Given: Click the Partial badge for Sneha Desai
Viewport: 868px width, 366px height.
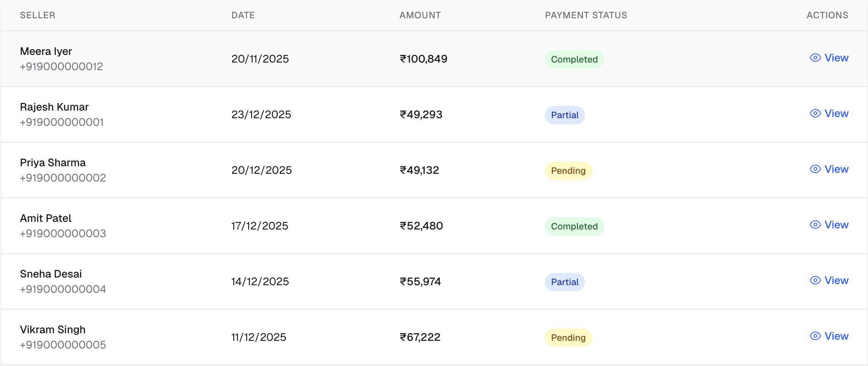Looking at the screenshot, I should pos(565,282).
